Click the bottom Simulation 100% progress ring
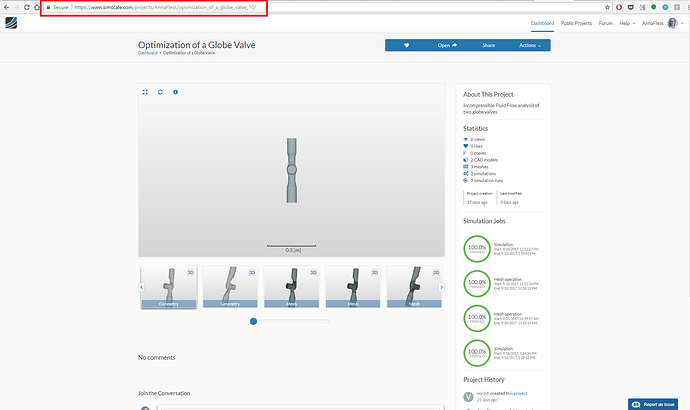Image resolution: width=690 pixels, height=410 pixels. (477, 353)
